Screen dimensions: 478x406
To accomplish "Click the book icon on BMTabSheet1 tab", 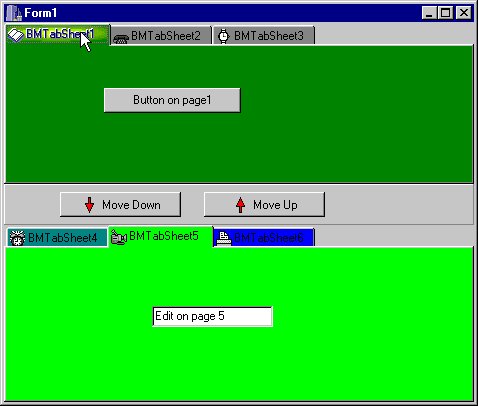I will (16, 35).
